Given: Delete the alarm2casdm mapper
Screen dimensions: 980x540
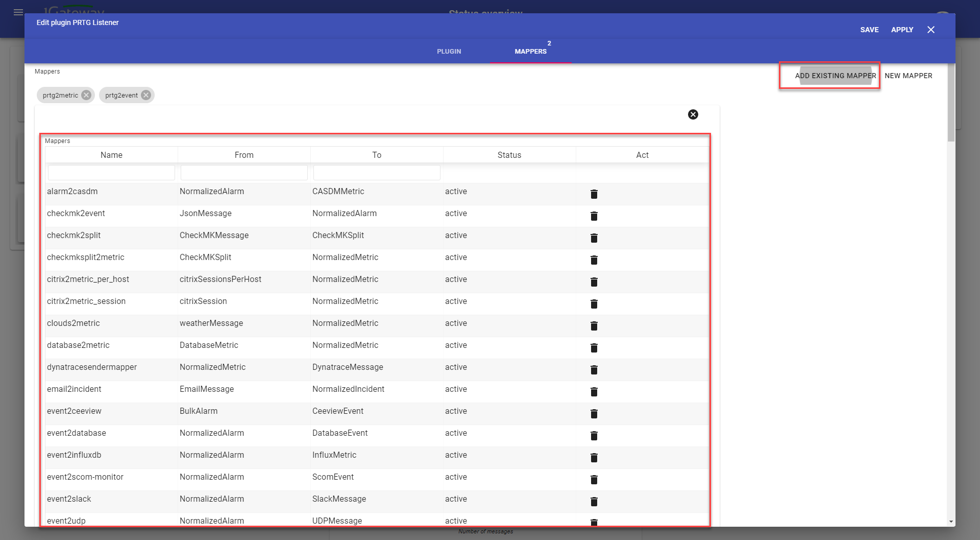Looking at the screenshot, I should 594,194.
